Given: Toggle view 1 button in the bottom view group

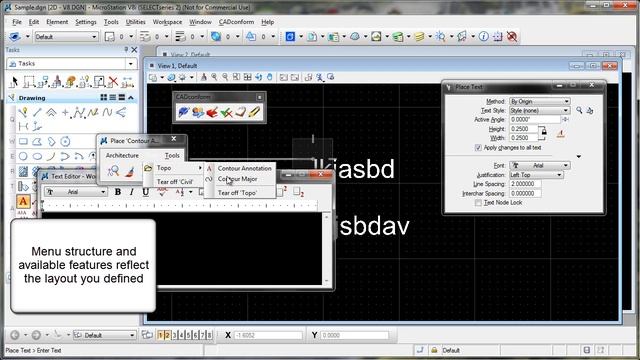Looking at the screenshot, I should pyautogui.click(x=160, y=335).
